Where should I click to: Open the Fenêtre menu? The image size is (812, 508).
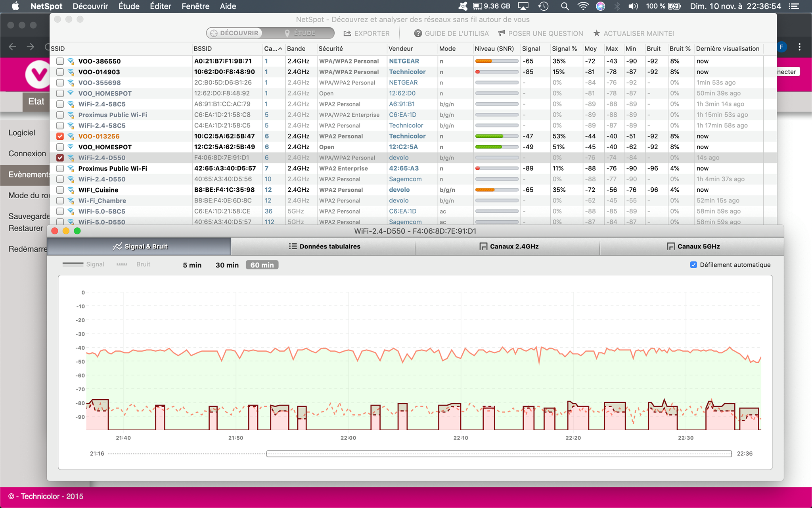pyautogui.click(x=195, y=6)
